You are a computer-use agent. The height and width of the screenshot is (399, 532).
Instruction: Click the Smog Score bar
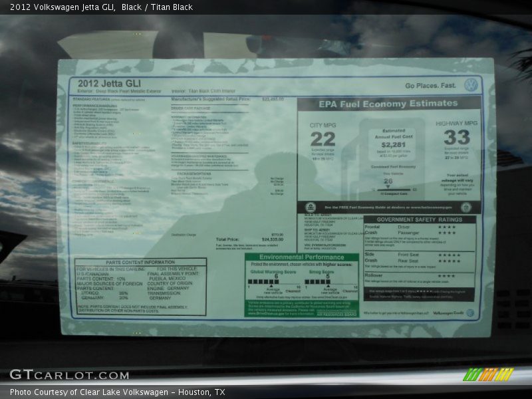[317, 281]
